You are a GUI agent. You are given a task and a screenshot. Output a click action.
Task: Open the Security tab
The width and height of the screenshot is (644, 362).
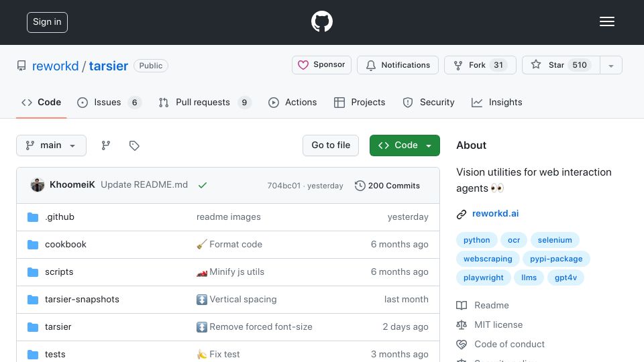point(429,102)
